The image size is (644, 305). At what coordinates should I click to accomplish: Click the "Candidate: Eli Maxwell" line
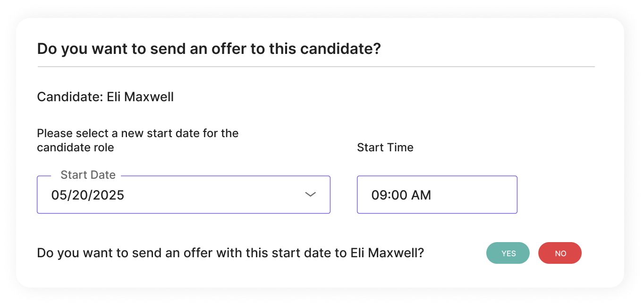tap(105, 97)
